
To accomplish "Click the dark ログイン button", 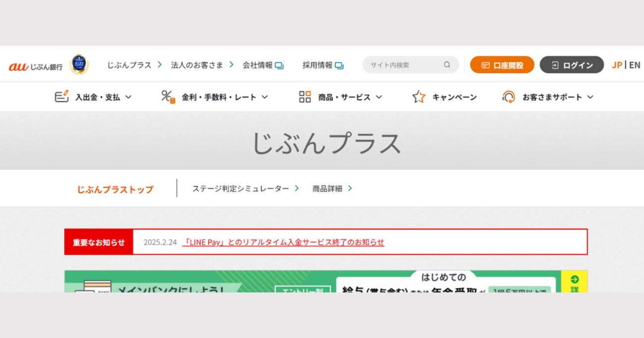I will pos(572,65).
